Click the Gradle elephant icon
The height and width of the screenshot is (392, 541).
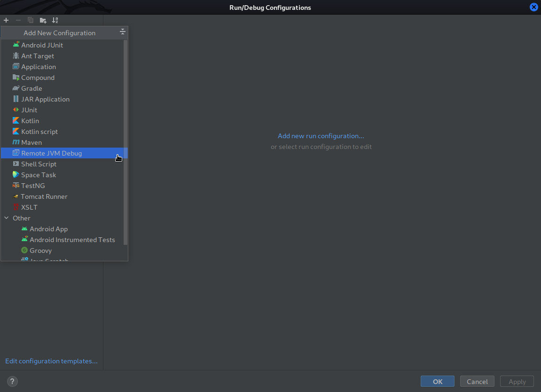(16, 88)
